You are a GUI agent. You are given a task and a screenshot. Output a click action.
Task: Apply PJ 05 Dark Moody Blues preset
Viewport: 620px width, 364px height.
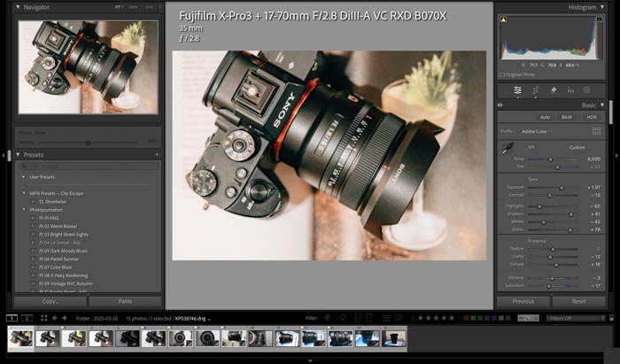pyautogui.click(x=63, y=251)
